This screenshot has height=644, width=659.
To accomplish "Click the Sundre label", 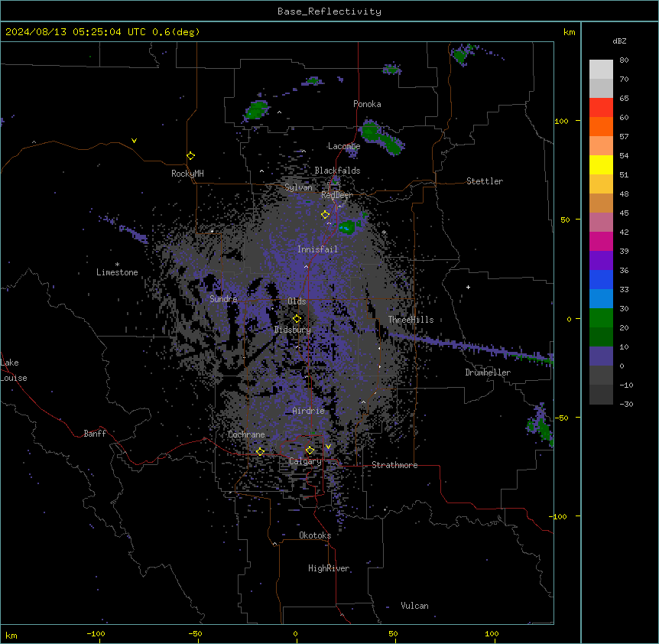I will (223, 299).
